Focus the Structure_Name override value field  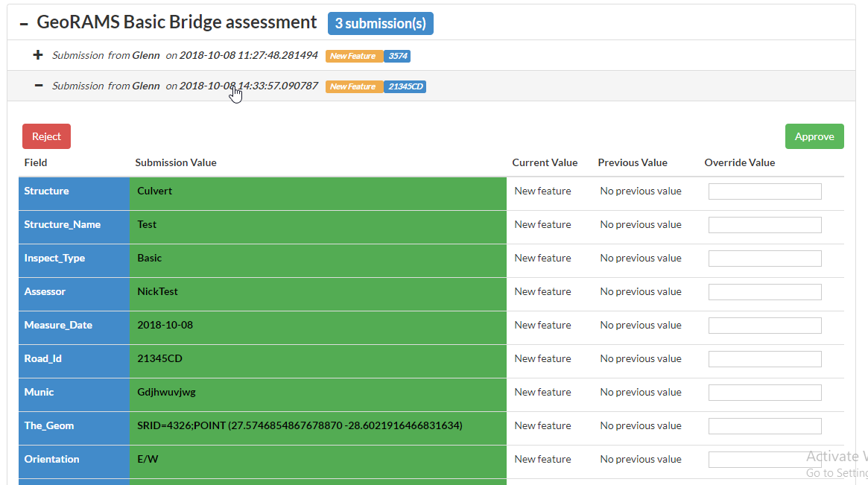pyautogui.click(x=764, y=225)
